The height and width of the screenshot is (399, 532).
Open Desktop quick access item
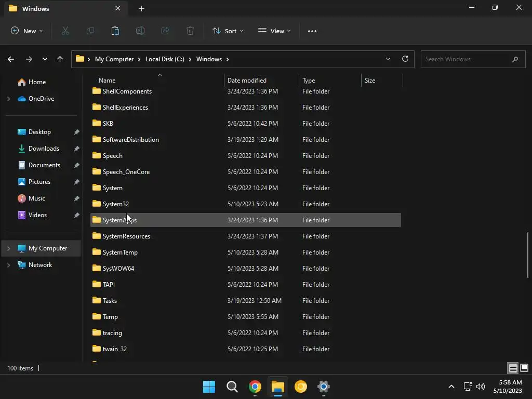click(x=39, y=132)
